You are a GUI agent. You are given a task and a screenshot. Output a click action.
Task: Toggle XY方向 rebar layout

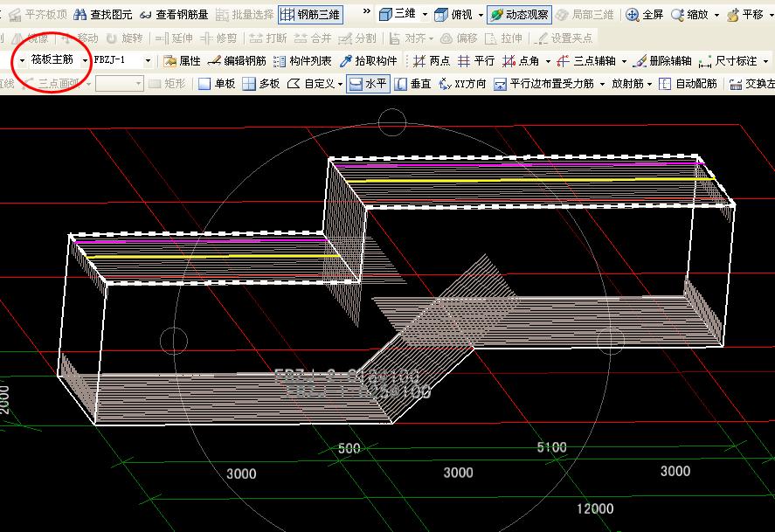pos(462,84)
